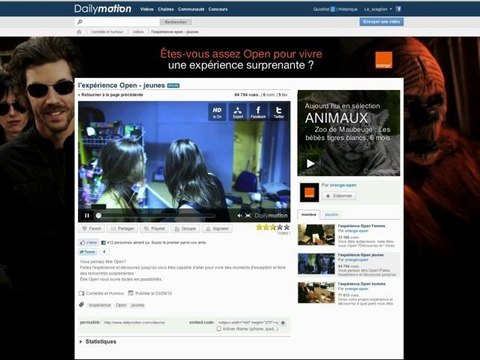This screenshot has height=360, width=480.
Task: Enable the 'Activer iframe' checkbox
Action: point(219,329)
